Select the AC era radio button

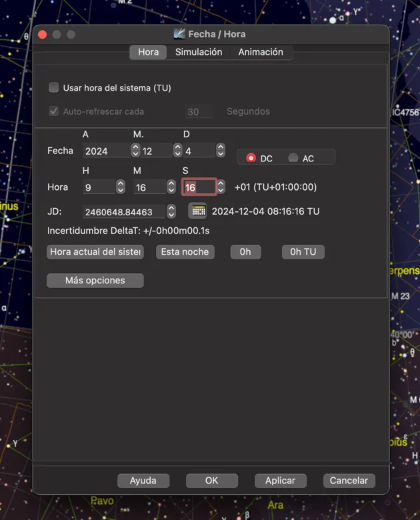(x=293, y=158)
